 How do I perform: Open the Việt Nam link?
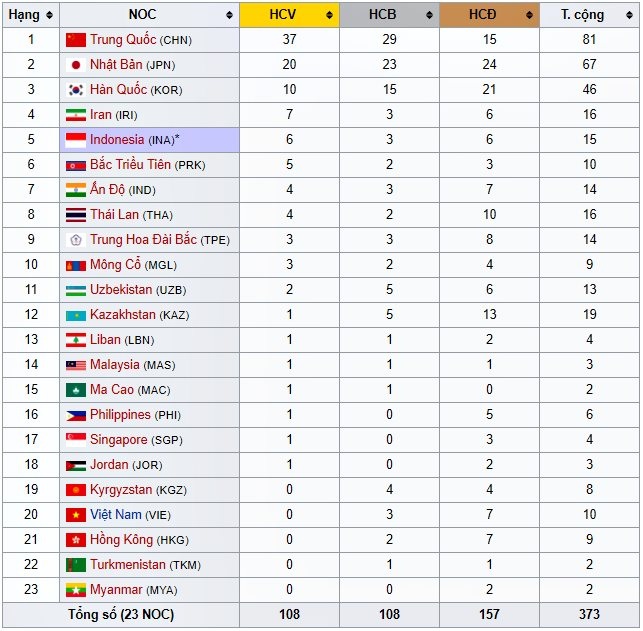click(x=116, y=515)
